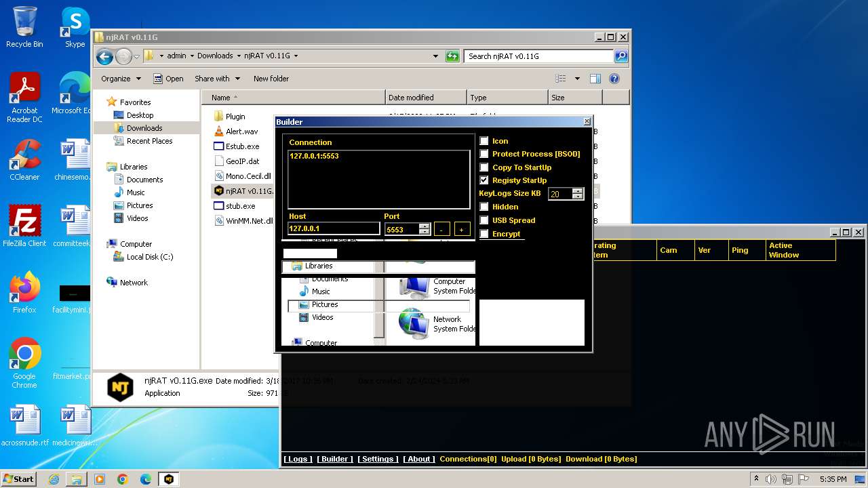Click the New folder button
This screenshot has height=488, width=868.
tap(271, 79)
